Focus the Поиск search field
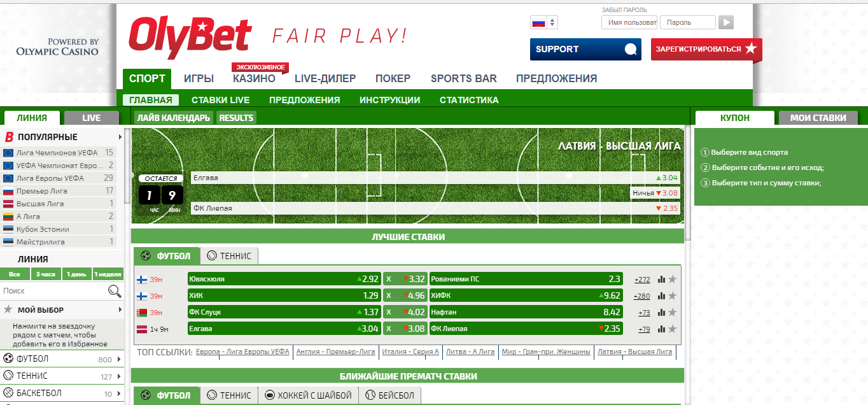Viewport: 868px width, 405px height. [x=53, y=291]
